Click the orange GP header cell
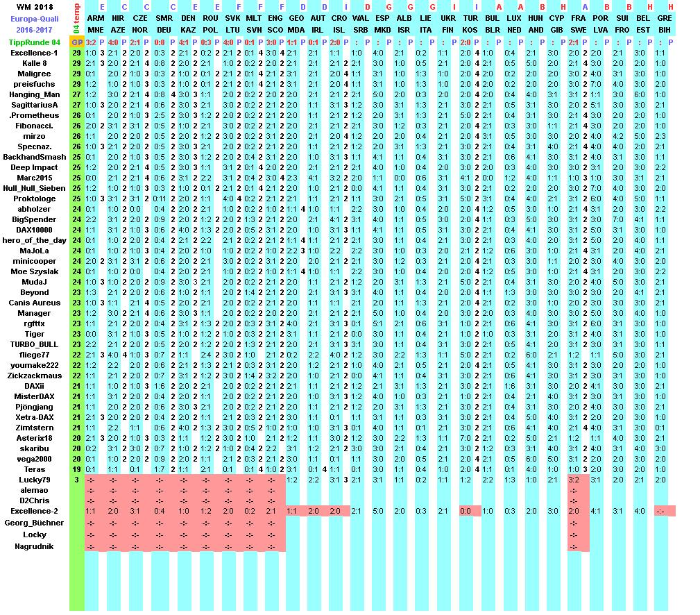The height and width of the screenshot is (615, 700). [76, 42]
